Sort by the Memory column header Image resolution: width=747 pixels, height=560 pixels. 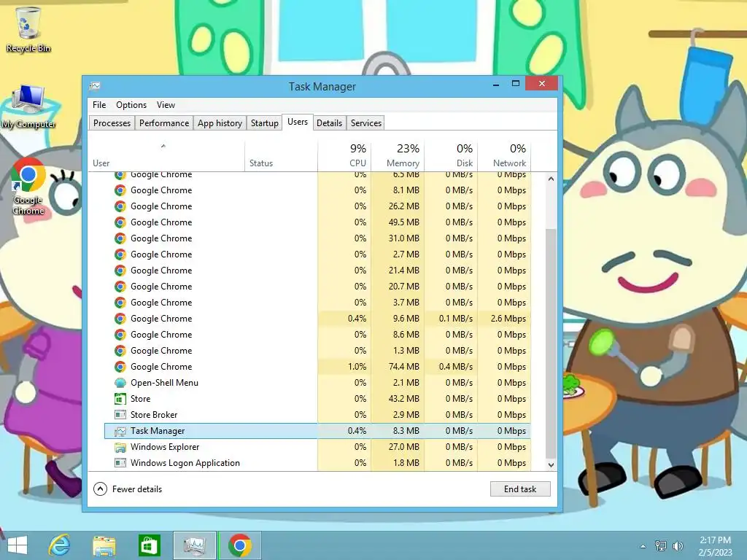[x=398, y=156]
